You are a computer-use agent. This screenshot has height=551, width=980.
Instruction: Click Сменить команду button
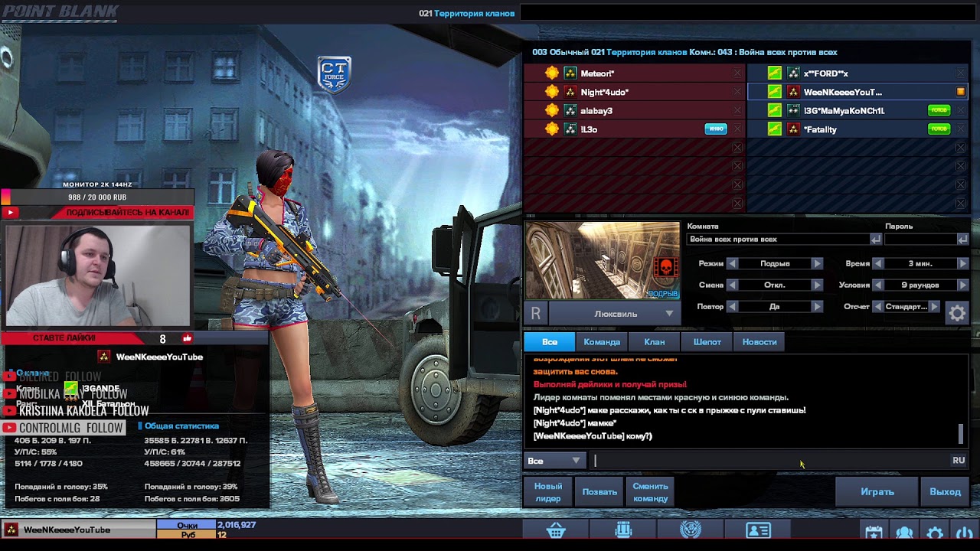(x=650, y=492)
